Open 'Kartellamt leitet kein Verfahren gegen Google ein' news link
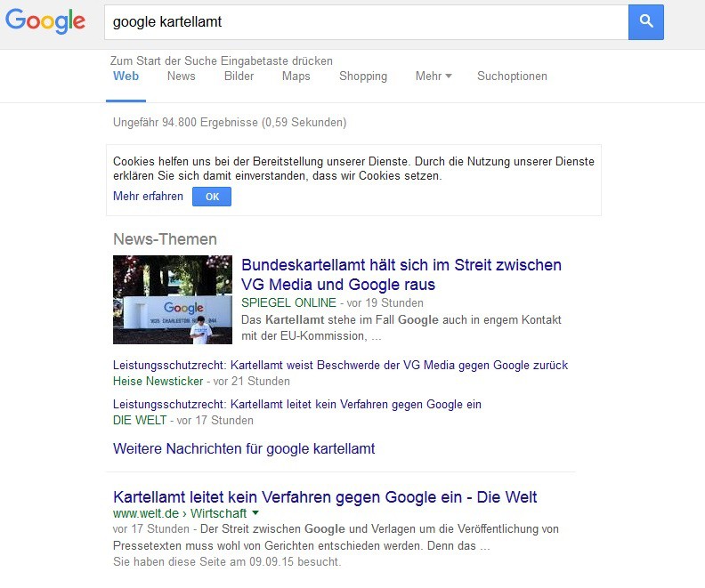This screenshot has width=705, height=588. pos(296,404)
